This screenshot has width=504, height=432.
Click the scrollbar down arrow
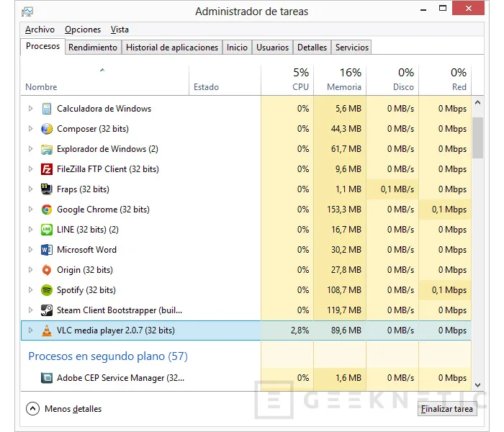pos(477,385)
